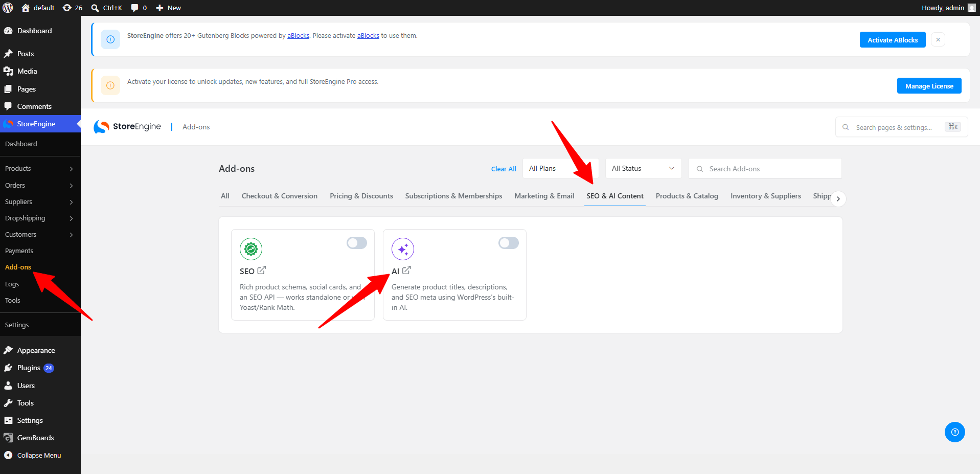Image resolution: width=980 pixels, height=474 pixels.
Task: Open the WordPress logo menu
Action: [8, 8]
